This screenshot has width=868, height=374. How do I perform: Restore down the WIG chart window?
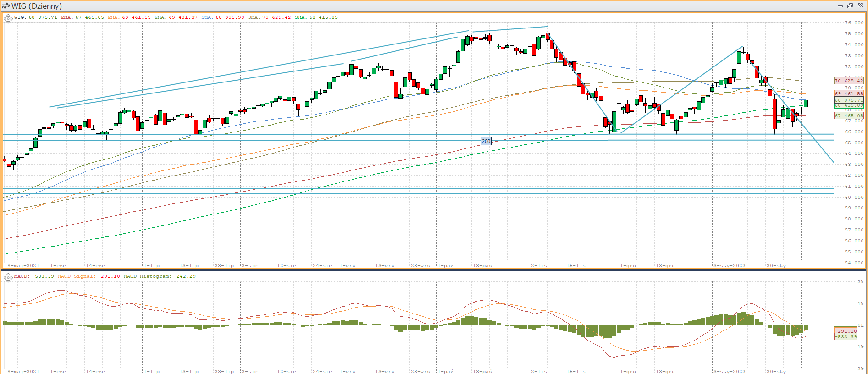tap(850, 6)
